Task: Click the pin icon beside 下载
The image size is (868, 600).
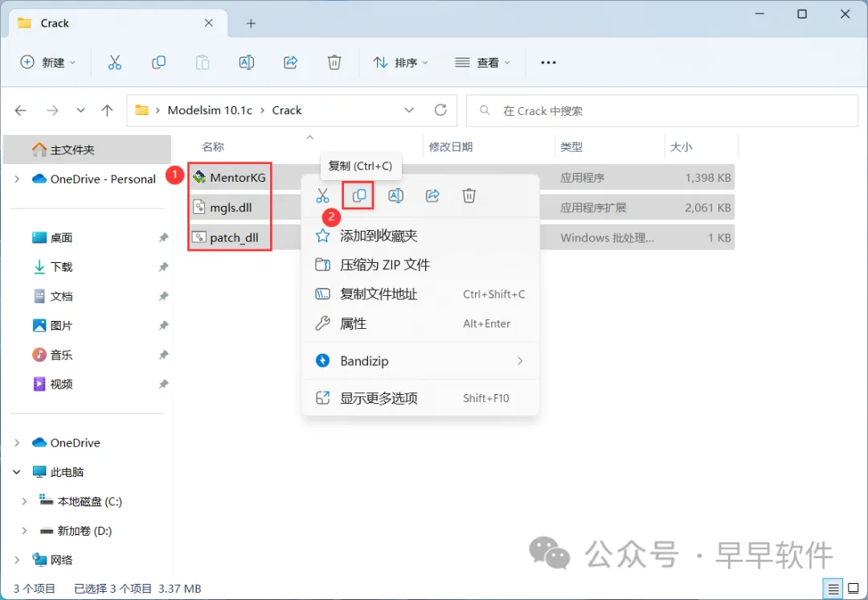Action: click(x=163, y=267)
